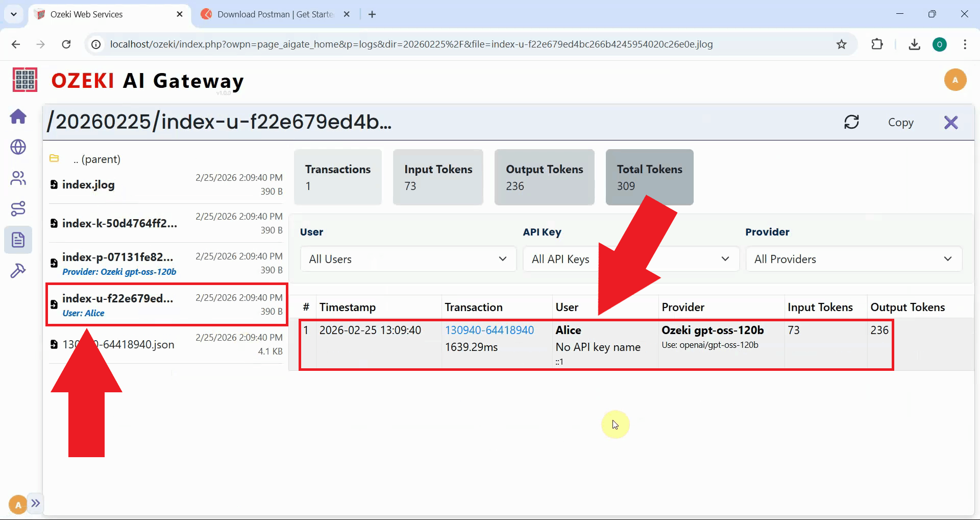Open transaction link 130940-64418940
Image resolution: width=980 pixels, height=520 pixels.
[x=488, y=330]
